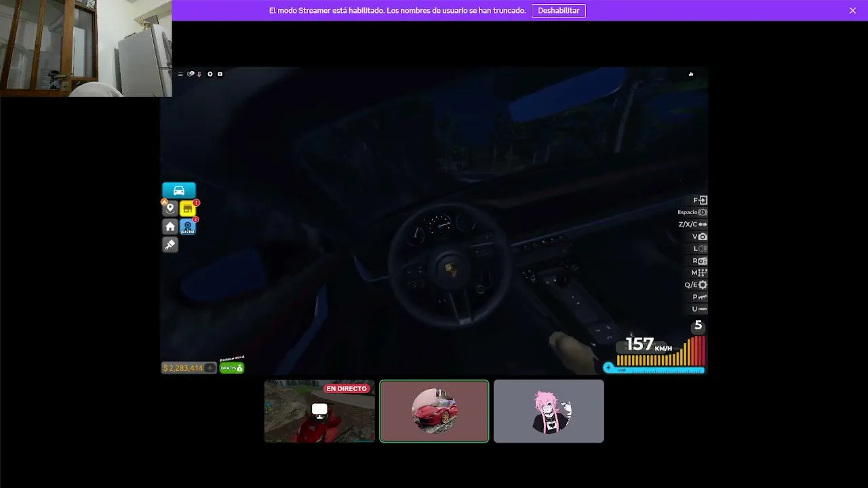The width and height of the screenshot is (868, 488).
Task: Claim the green GRATIS reward button
Action: click(232, 368)
